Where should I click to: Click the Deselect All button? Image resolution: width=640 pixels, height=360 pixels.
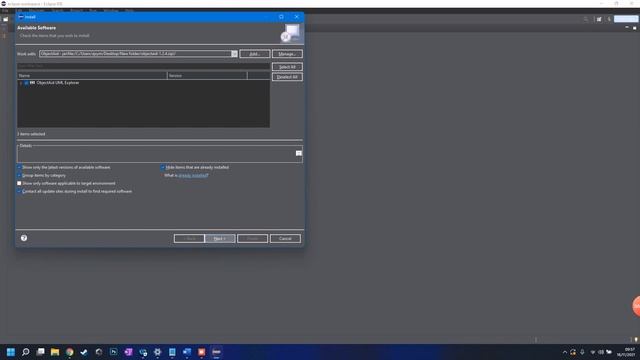coord(287,77)
